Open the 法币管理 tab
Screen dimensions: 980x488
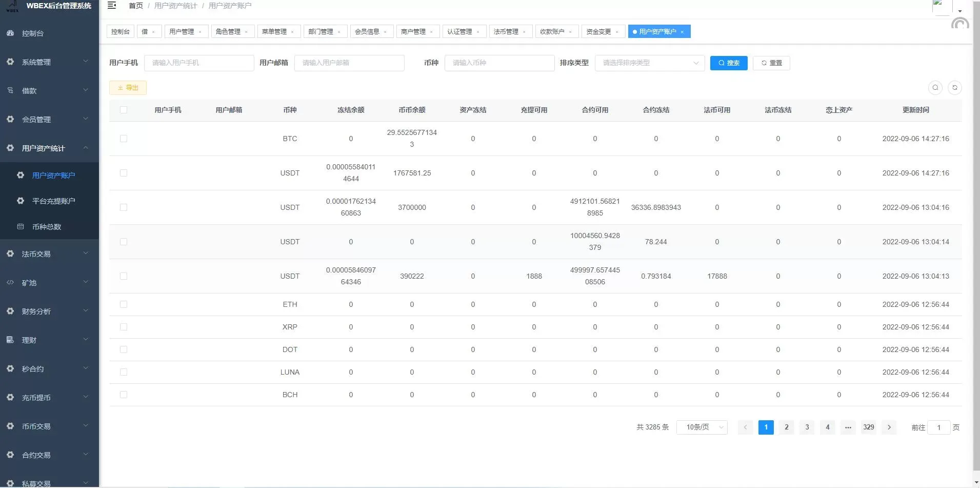(x=506, y=32)
